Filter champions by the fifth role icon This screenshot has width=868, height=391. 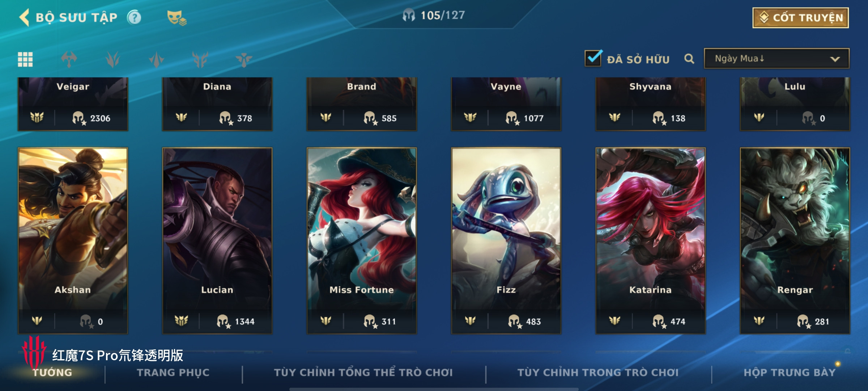pyautogui.click(x=244, y=59)
